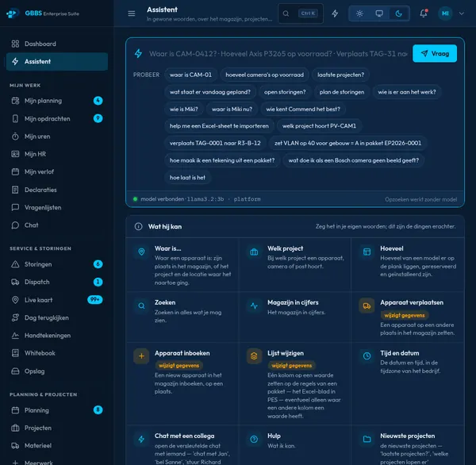Image resolution: width=476 pixels, height=465 pixels.
Task: Click the Projecten briefcase icon
Action: pyautogui.click(x=15, y=428)
